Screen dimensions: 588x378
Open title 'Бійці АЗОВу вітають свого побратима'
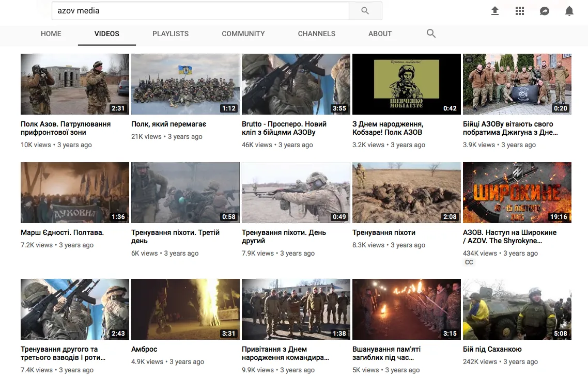click(x=510, y=128)
